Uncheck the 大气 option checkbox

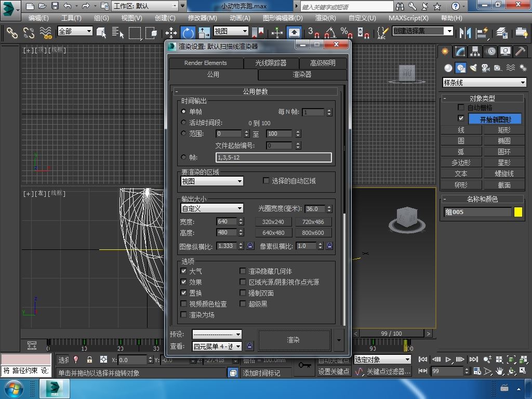pos(183,271)
